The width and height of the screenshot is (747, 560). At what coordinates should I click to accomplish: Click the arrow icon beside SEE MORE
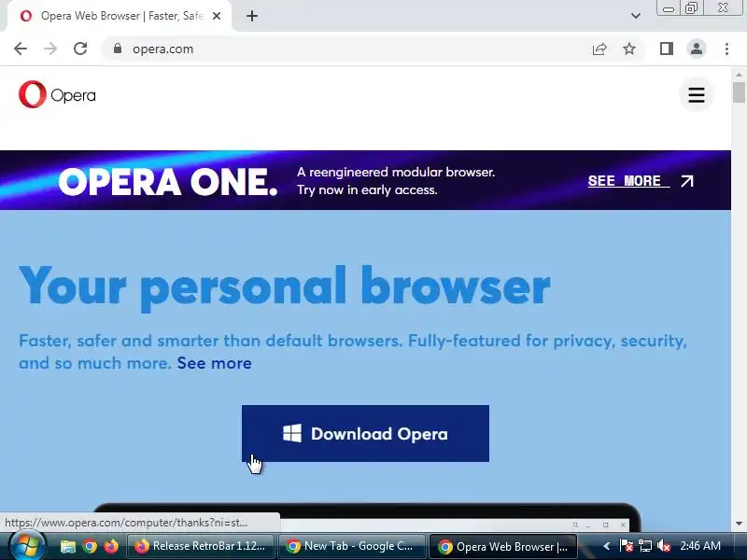(x=687, y=181)
